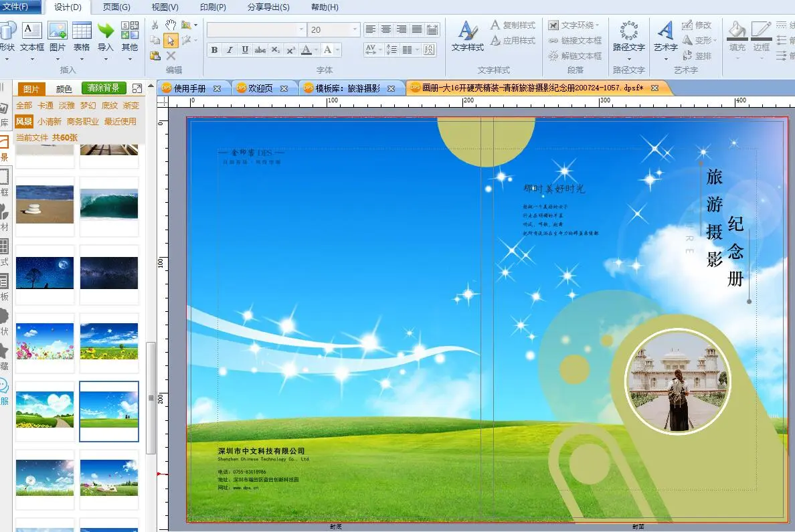Screen dimensions: 795x532
Task: Open the font size 20 dropdown
Action: (355, 29)
